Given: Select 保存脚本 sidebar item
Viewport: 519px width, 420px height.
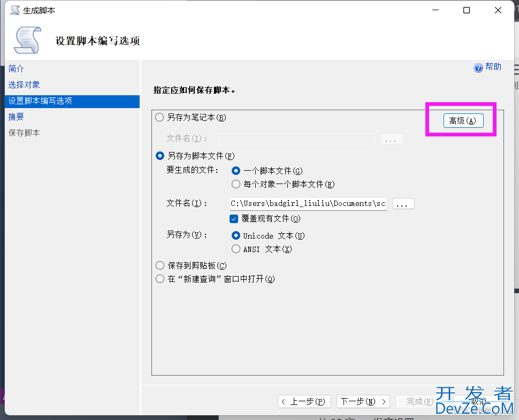Looking at the screenshot, I should [x=24, y=133].
